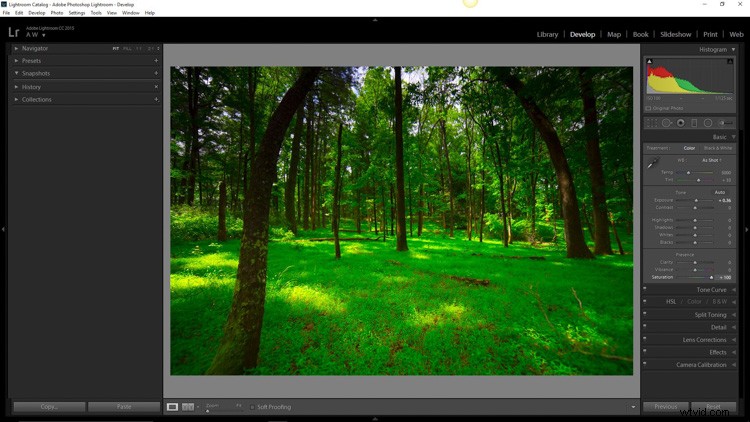Click the Auto tone button
Viewport: 750px width, 422px height.
coord(719,192)
